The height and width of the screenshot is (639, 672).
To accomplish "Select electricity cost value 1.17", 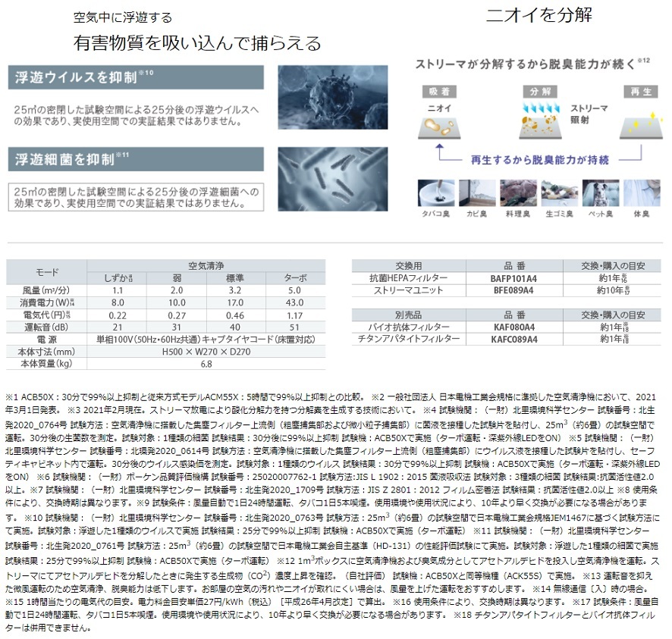I will coord(294,315).
